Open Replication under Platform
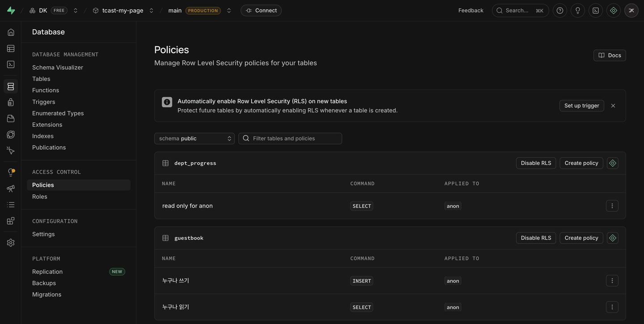The width and height of the screenshot is (644, 324). (x=47, y=272)
